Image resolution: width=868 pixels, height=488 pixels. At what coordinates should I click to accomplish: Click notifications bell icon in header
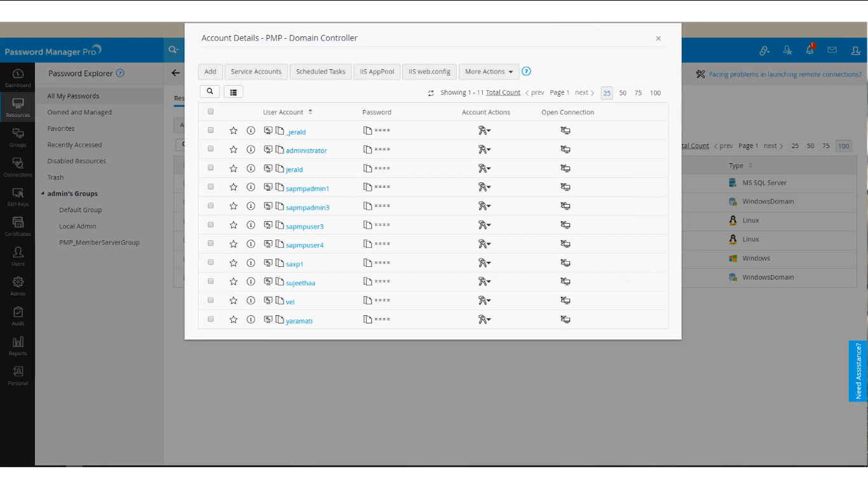tap(810, 50)
